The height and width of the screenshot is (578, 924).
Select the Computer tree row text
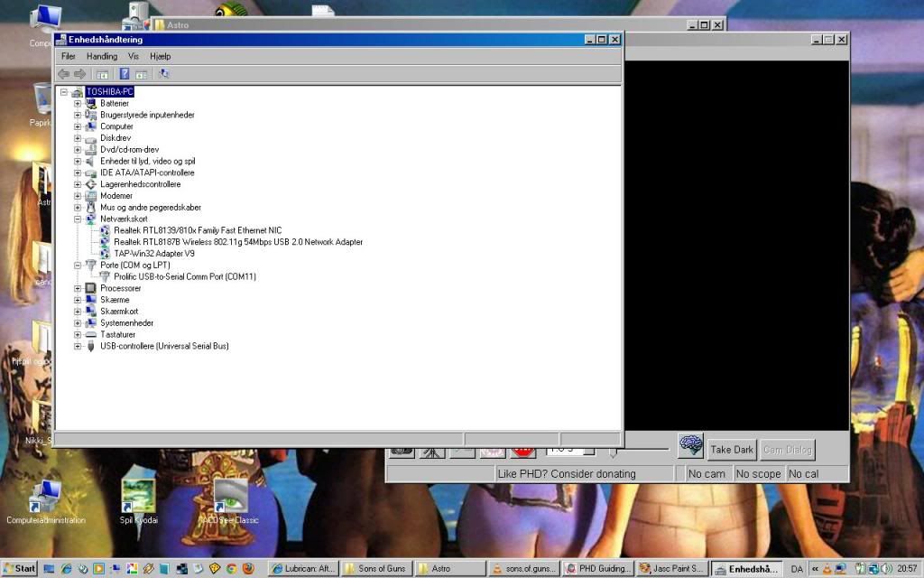pos(116,126)
